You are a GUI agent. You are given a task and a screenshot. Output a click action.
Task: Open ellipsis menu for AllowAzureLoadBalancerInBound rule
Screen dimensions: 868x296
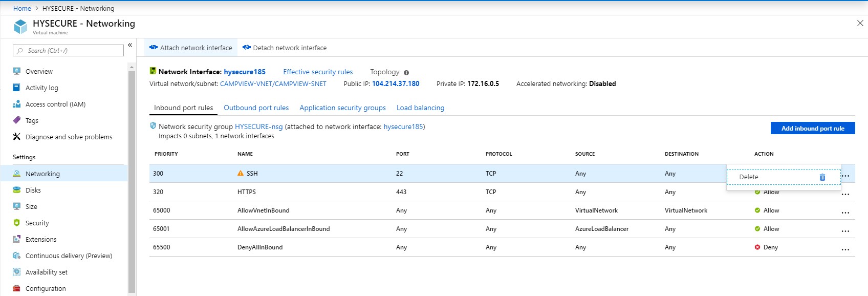(845, 231)
